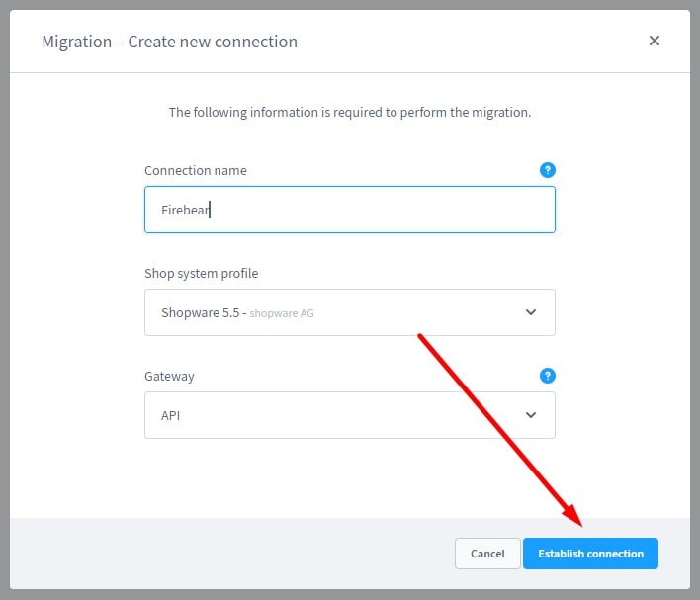Open the Shopware 5.5 profile dropdown
Viewport: 700px width, 600px height.
click(x=350, y=312)
